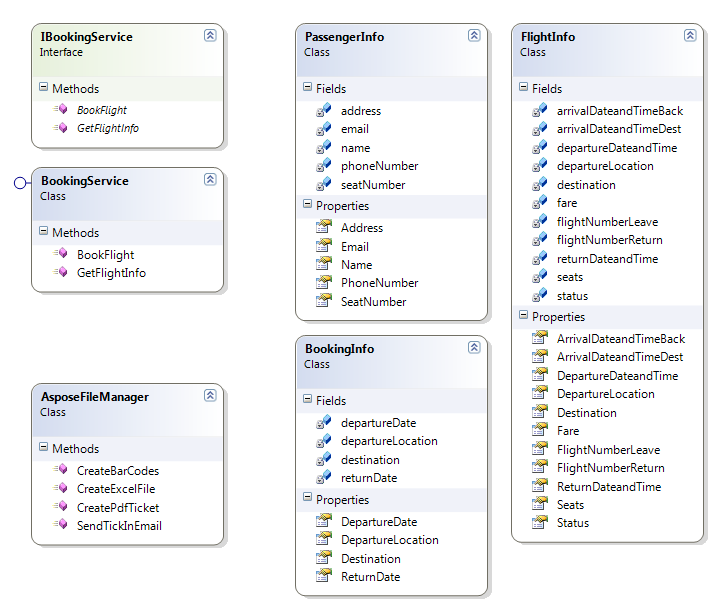The height and width of the screenshot is (615, 726).
Task: Collapse the Methods section of BookingService
Action: point(43,233)
